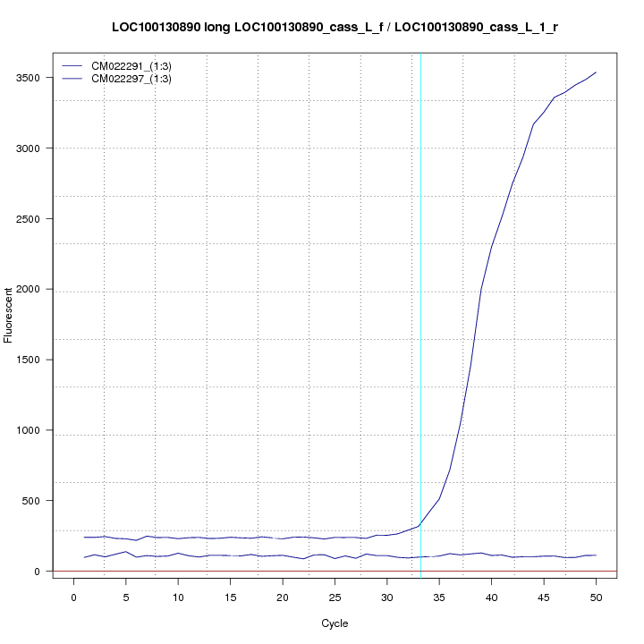
Task: Click the cyan vertical threshold cycle line
Action: tap(420, 313)
